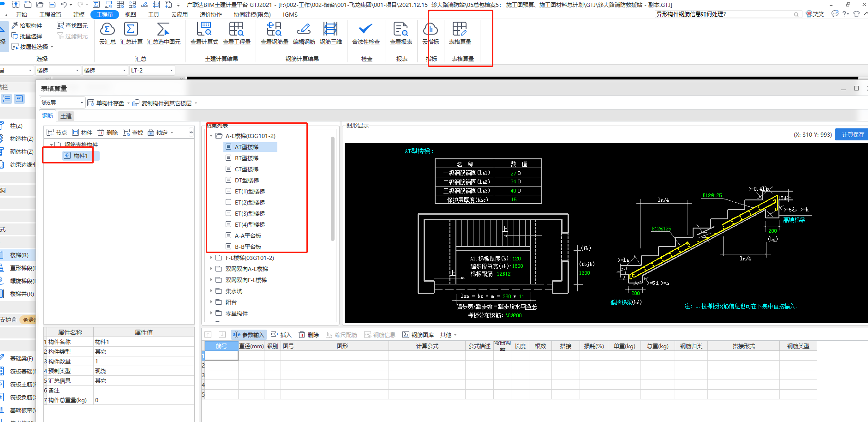
Task: Click 查找图元 tool
Action: click(72, 25)
